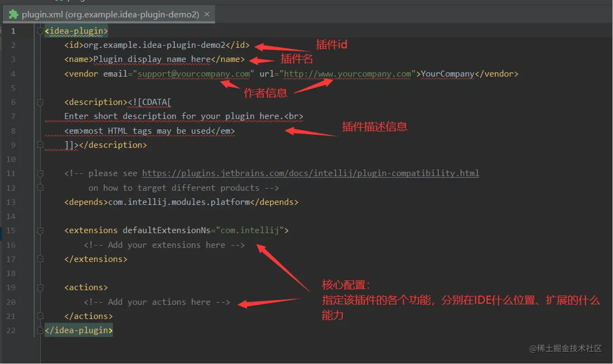Click the text org.example.idea-plugin-demo2 in the id tag
The image size is (613, 364).
pos(154,45)
